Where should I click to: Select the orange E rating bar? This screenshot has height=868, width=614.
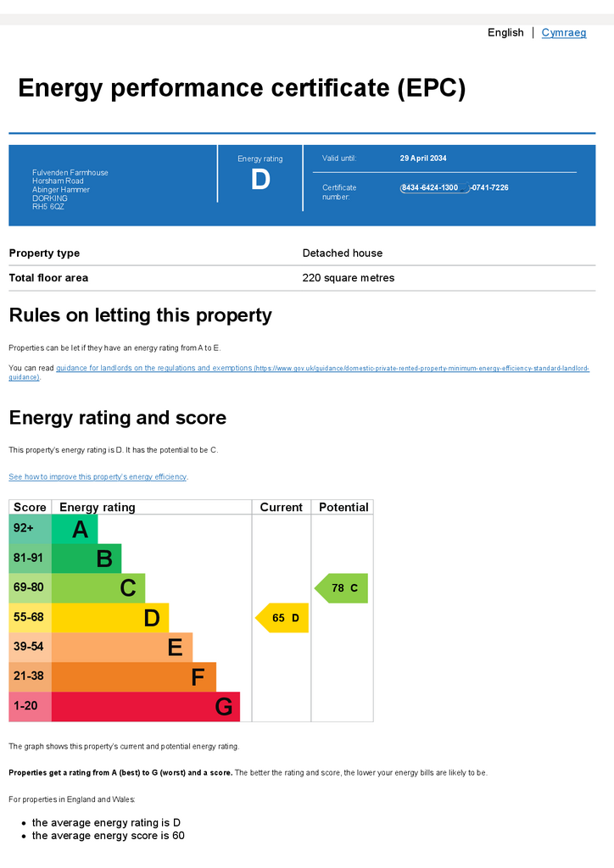tap(122, 647)
